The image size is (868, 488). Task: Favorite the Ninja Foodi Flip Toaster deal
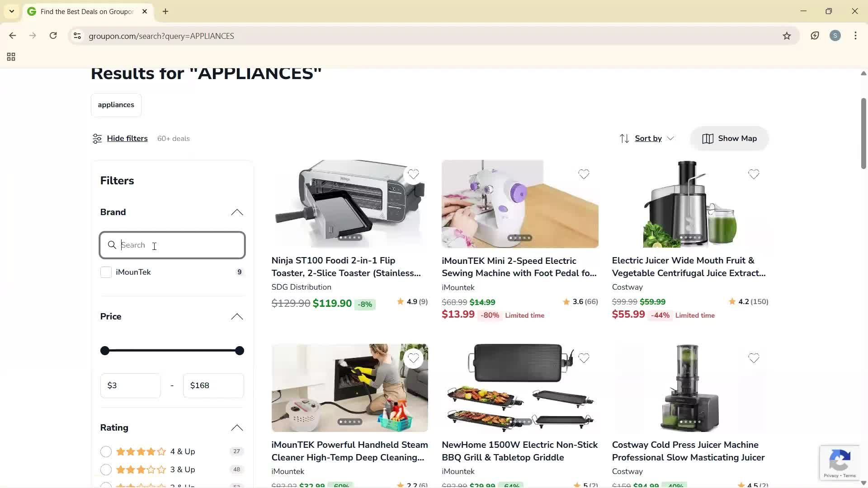coord(413,174)
